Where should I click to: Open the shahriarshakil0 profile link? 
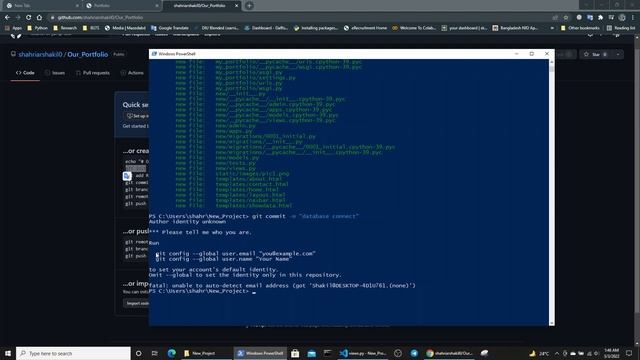(40, 54)
